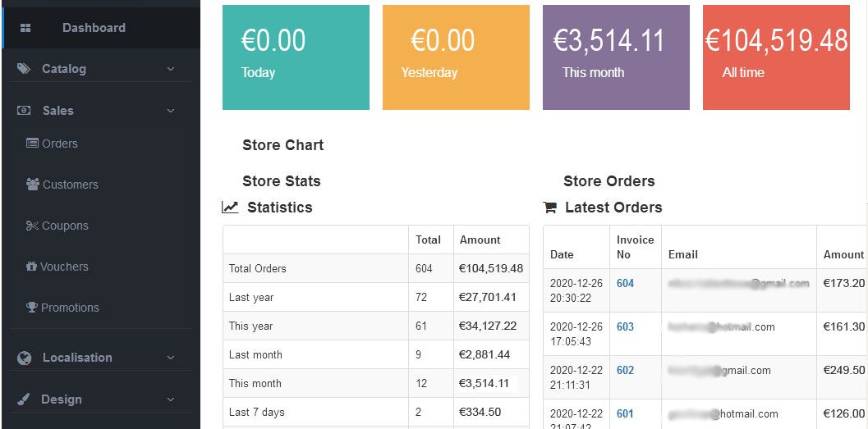868x429 pixels.
Task: Open the Dashboard menu item
Action: click(94, 28)
